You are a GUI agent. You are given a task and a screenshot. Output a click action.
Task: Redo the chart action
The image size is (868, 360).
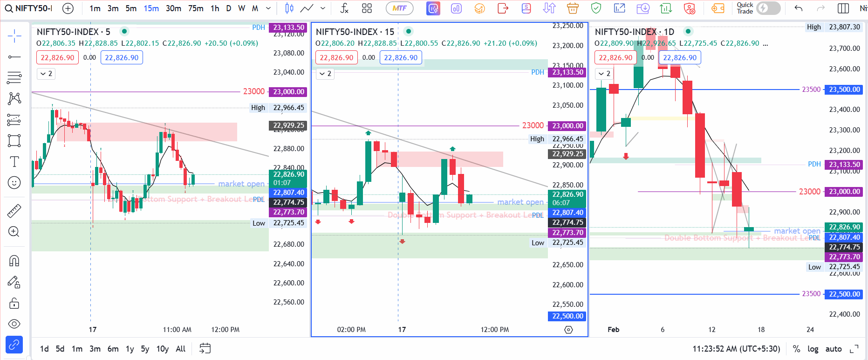coord(821,8)
